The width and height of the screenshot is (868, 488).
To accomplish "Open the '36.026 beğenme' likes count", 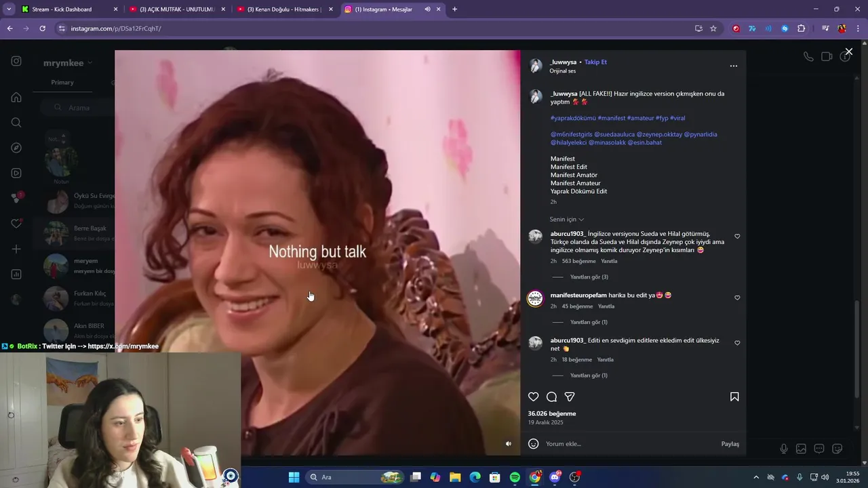I will (x=552, y=413).
